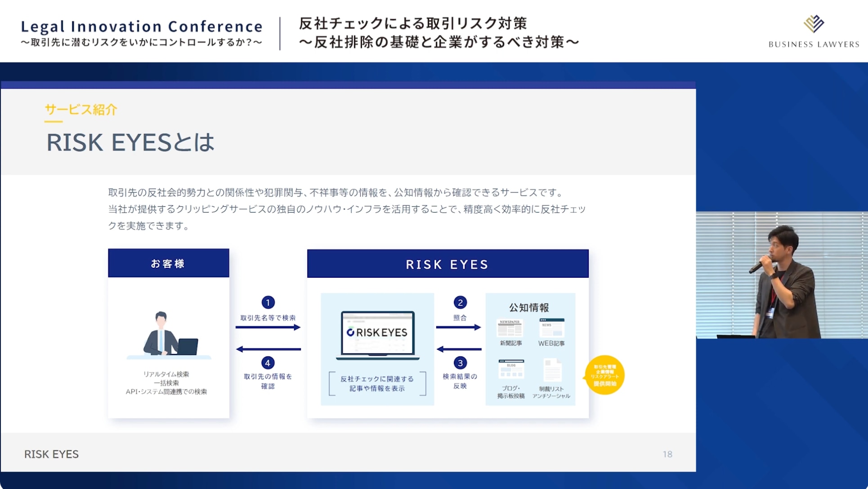Viewport: 868px width, 489px height.
Task: Click the numbered circle 2 badge
Action: tap(460, 302)
